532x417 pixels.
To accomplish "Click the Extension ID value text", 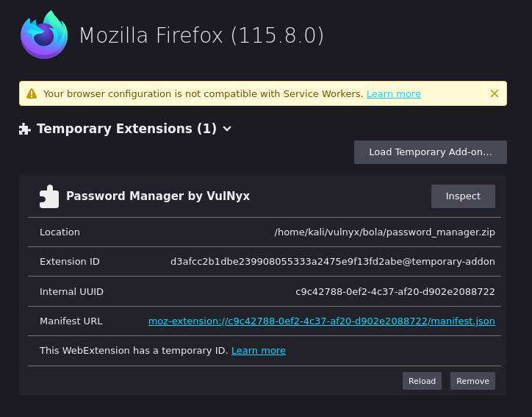I will 332,262.
